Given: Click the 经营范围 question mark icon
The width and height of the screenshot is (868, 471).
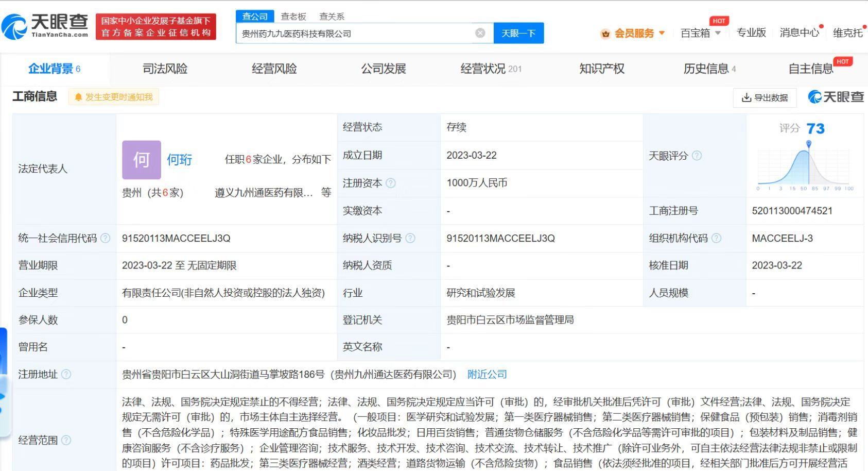Looking at the screenshot, I should (65, 441).
